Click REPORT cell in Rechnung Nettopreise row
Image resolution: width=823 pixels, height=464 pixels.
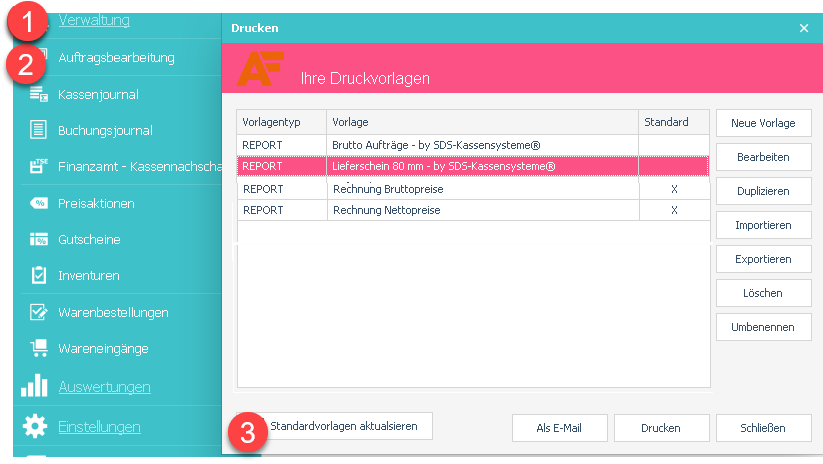[x=282, y=210]
